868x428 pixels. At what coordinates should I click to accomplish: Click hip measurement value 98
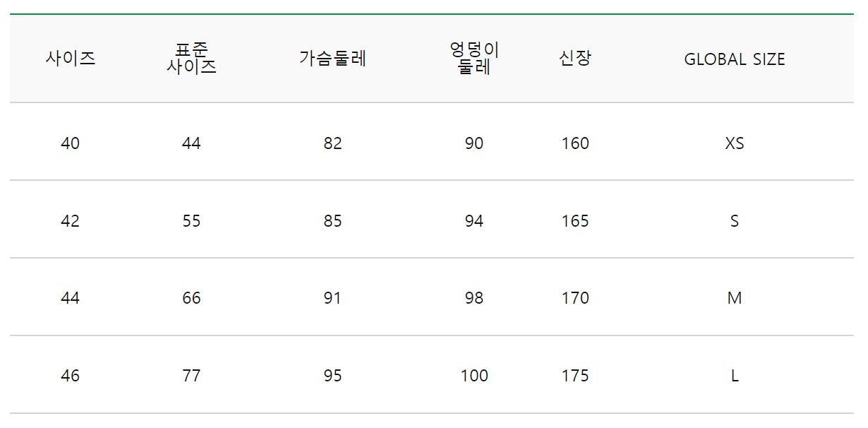click(474, 298)
